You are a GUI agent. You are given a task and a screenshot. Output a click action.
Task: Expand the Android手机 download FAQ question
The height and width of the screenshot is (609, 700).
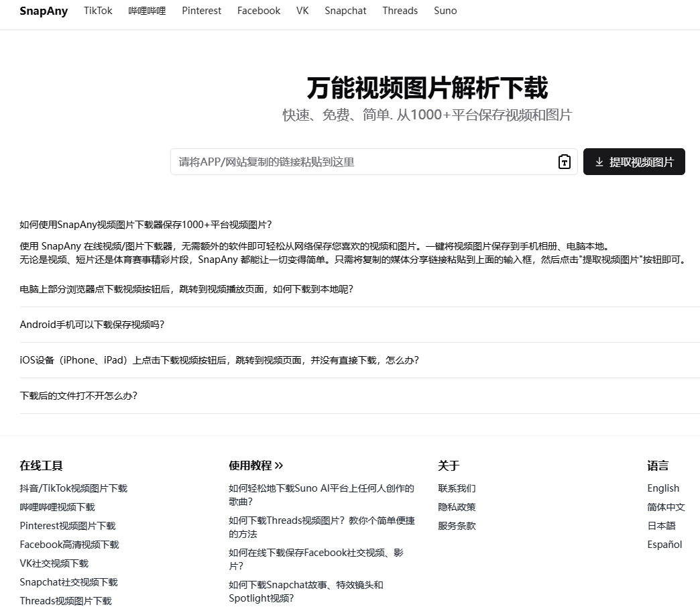92,325
